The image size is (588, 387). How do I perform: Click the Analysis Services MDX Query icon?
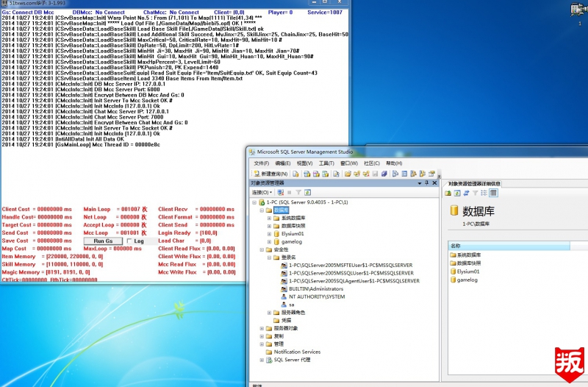click(306, 174)
